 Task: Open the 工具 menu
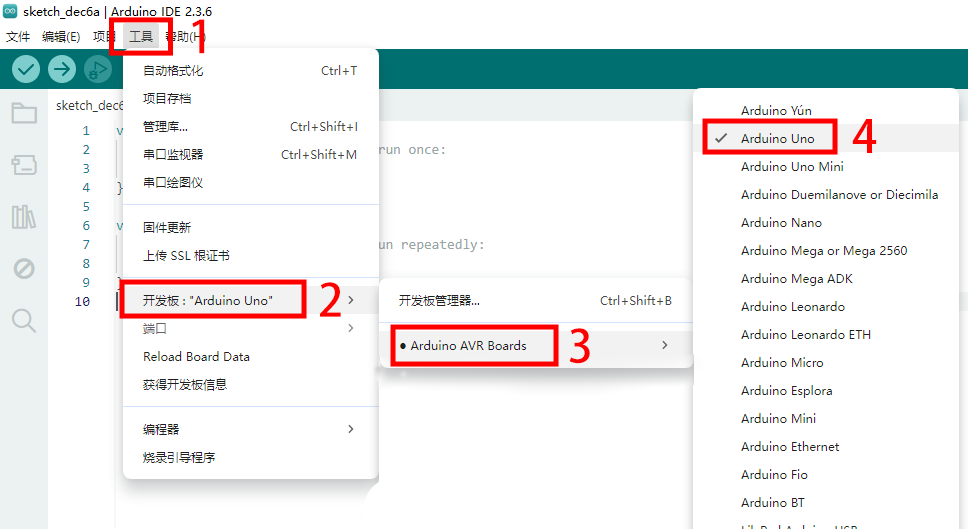point(141,36)
